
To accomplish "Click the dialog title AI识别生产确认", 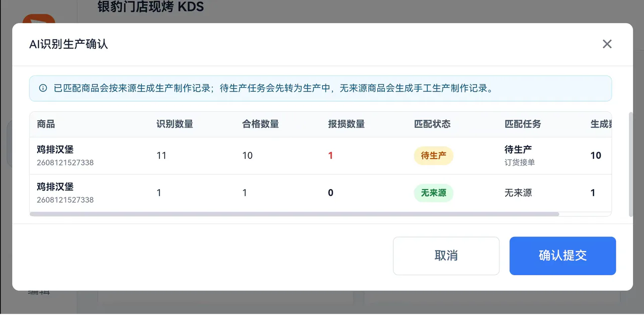I will 68,44.
